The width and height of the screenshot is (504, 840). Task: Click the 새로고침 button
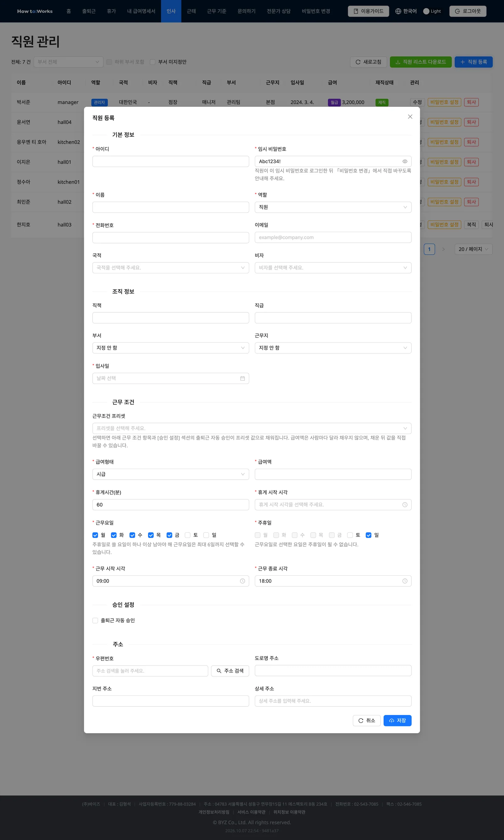(x=368, y=62)
